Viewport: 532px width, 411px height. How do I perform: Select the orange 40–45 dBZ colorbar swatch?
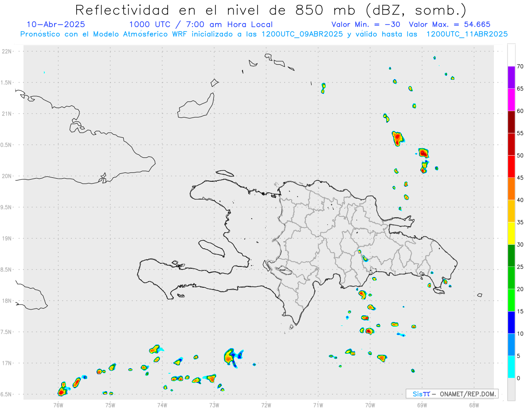coord(511,189)
